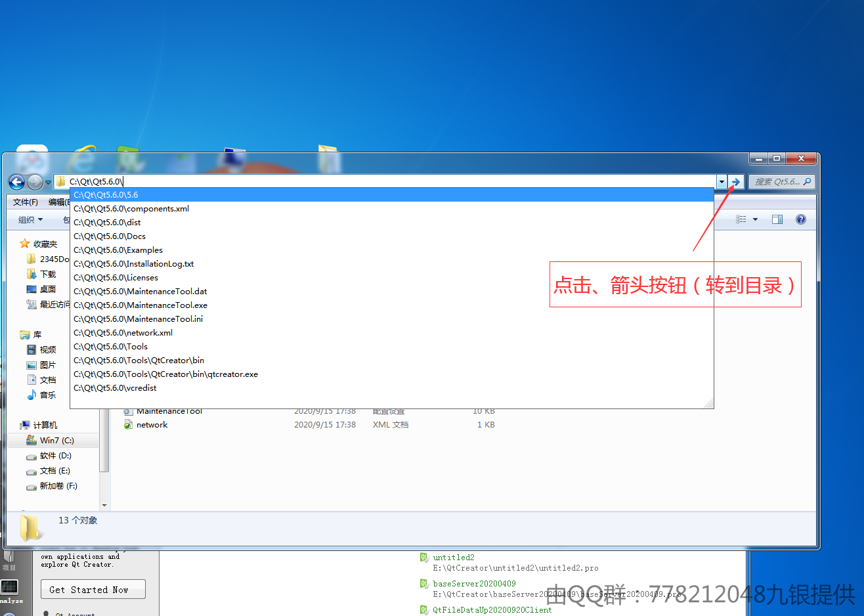
Task: Open the 文件(F) menu
Action: click(26, 202)
